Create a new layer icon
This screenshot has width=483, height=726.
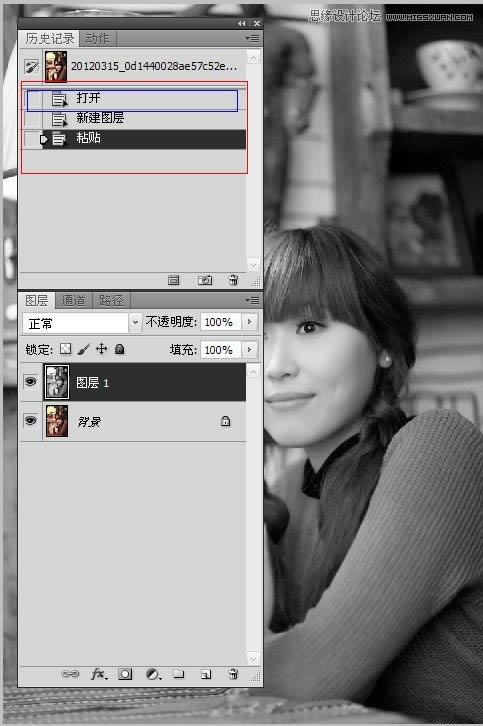206,675
